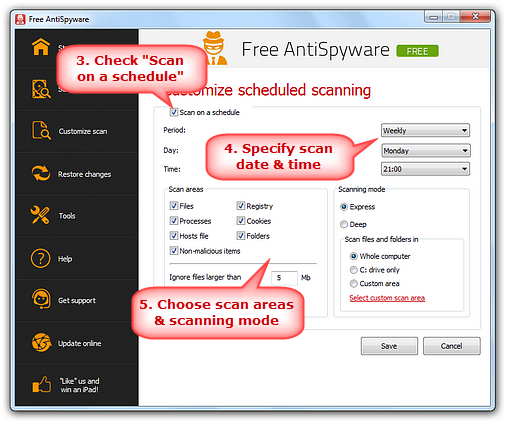Click the Restore changes arrows icon

41,173
